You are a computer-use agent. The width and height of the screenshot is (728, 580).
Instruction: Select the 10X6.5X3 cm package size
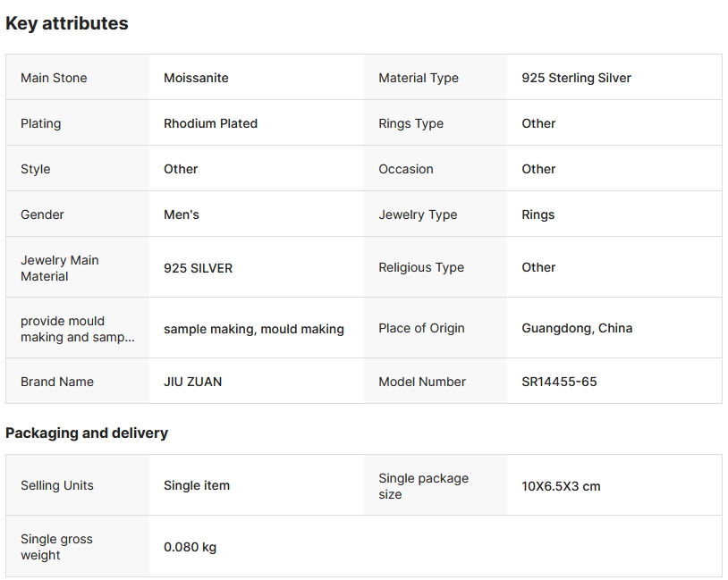561,486
